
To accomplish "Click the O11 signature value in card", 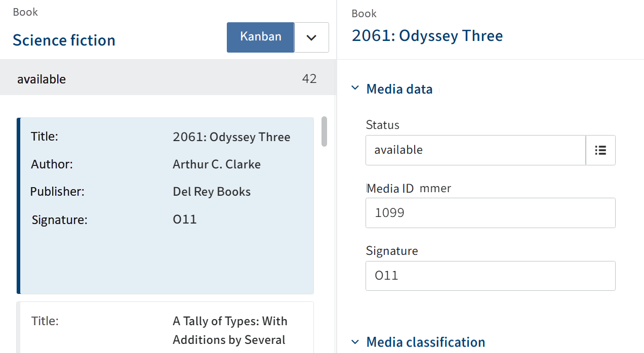I will click(184, 219).
